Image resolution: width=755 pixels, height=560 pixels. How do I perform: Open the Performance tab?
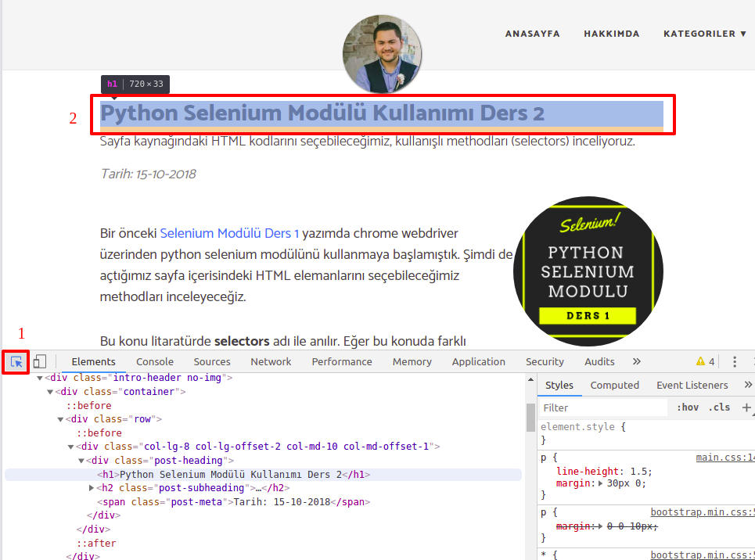(x=342, y=361)
